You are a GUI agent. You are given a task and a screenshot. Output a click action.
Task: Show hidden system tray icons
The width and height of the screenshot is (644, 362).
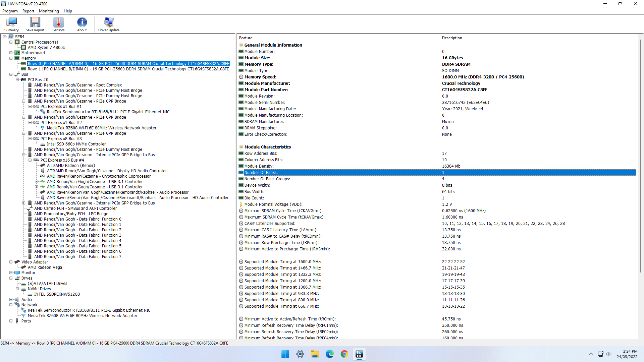coord(591,354)
